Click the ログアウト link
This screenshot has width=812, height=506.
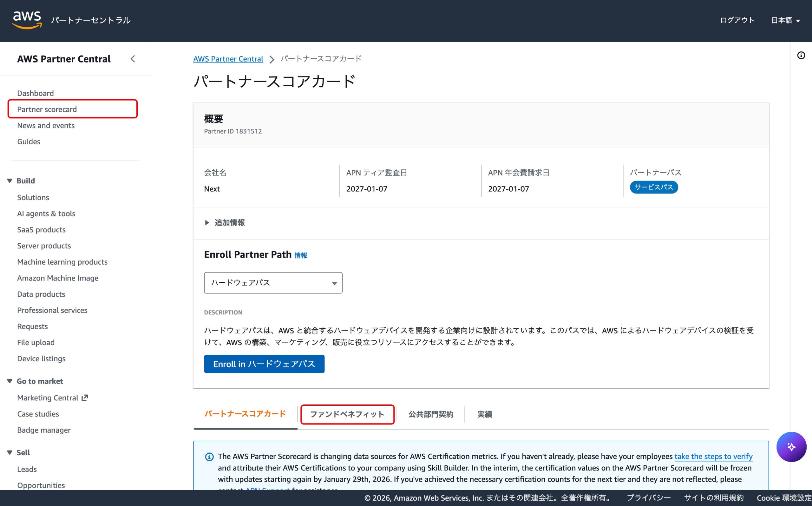737,20
